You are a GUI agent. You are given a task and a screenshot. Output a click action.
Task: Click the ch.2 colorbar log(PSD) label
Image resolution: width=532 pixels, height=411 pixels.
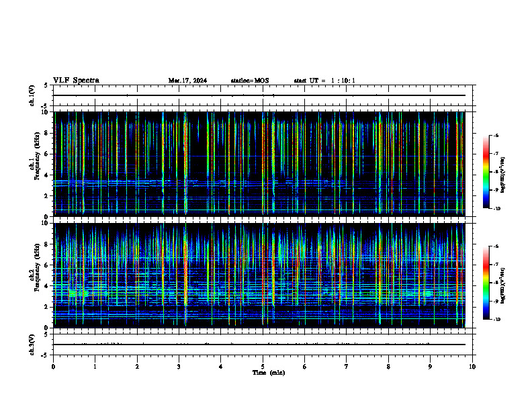point(502,285)
